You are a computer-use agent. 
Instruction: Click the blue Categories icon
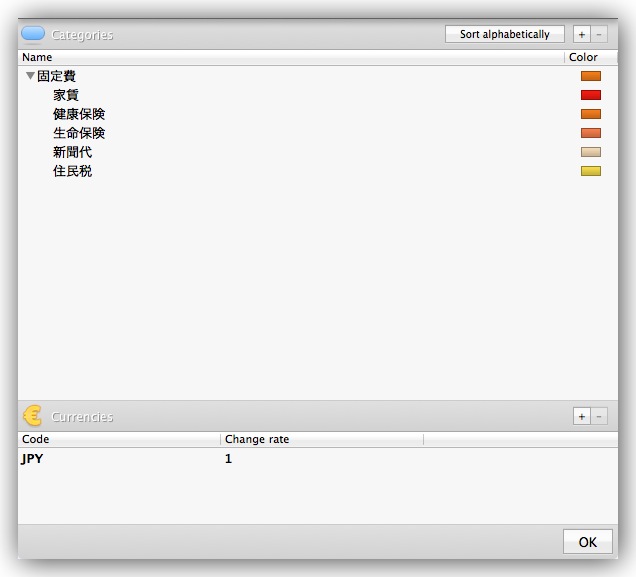pyautogui.click(x=33, y=34)
